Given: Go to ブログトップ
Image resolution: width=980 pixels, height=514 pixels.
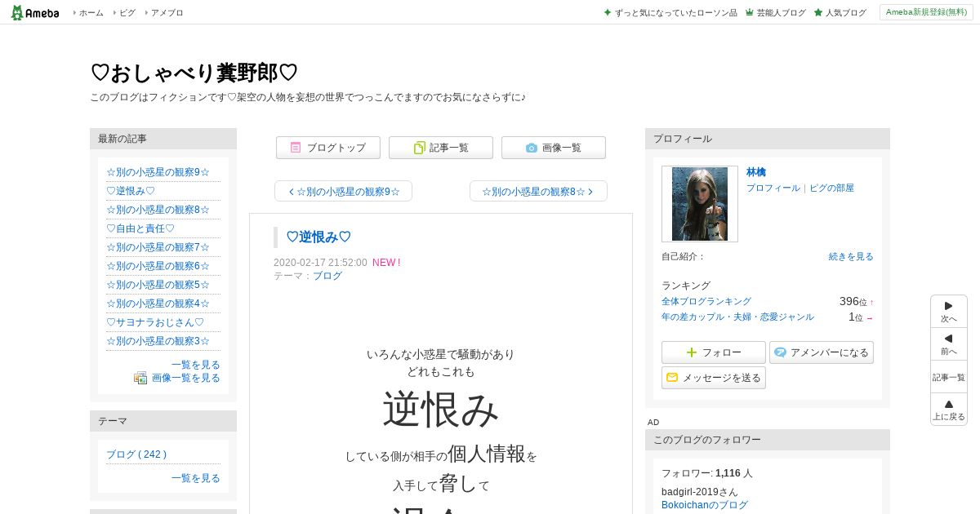Looking at the screenshot, I should point(328,148).
